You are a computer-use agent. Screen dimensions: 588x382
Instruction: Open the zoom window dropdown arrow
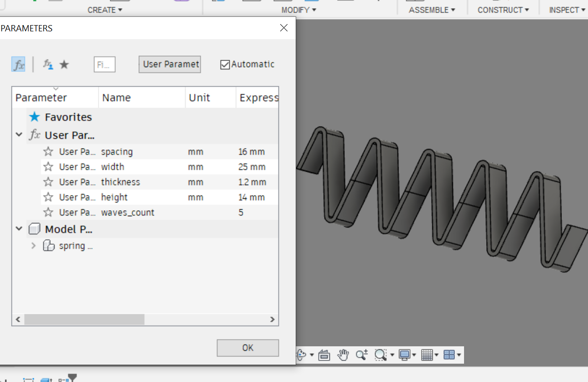[392, 355]
